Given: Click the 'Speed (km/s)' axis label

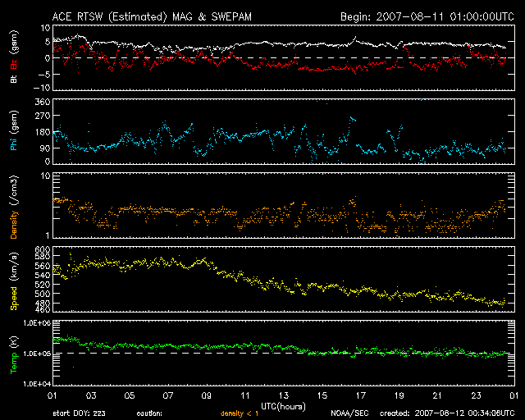Looking at the screenshot, I should coord(14,281).
